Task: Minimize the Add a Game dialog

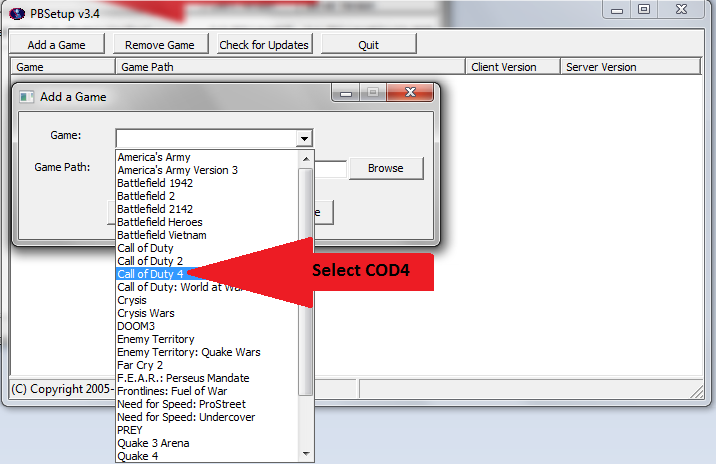Action: 346,93
